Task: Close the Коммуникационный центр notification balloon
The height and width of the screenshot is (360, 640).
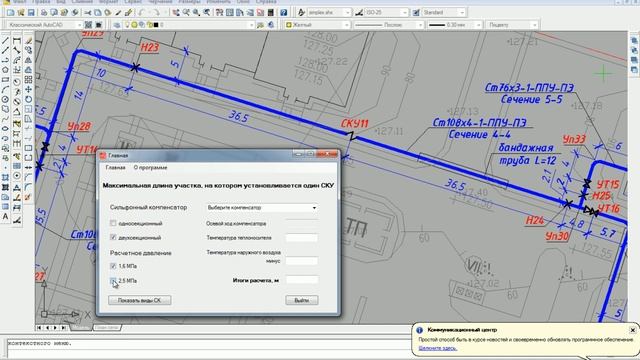Action: 632,330
